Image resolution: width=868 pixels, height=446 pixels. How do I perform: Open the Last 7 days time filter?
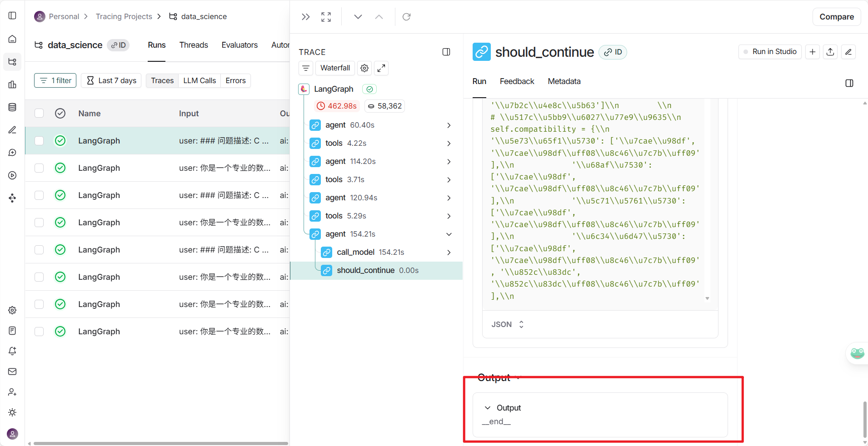111,80
